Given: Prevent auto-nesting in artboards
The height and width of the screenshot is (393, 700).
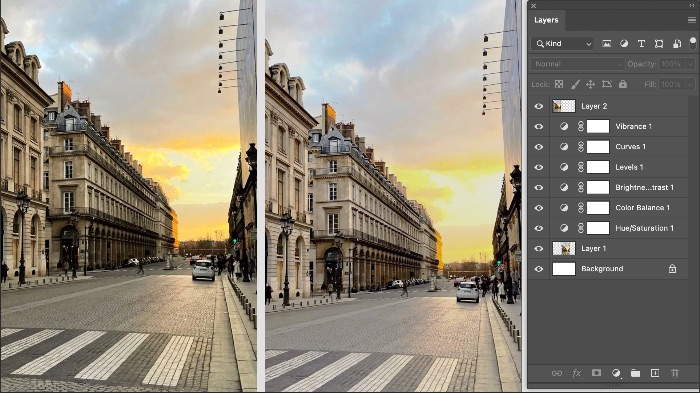Looking at the screenshot, I should (x=607, y=84).
